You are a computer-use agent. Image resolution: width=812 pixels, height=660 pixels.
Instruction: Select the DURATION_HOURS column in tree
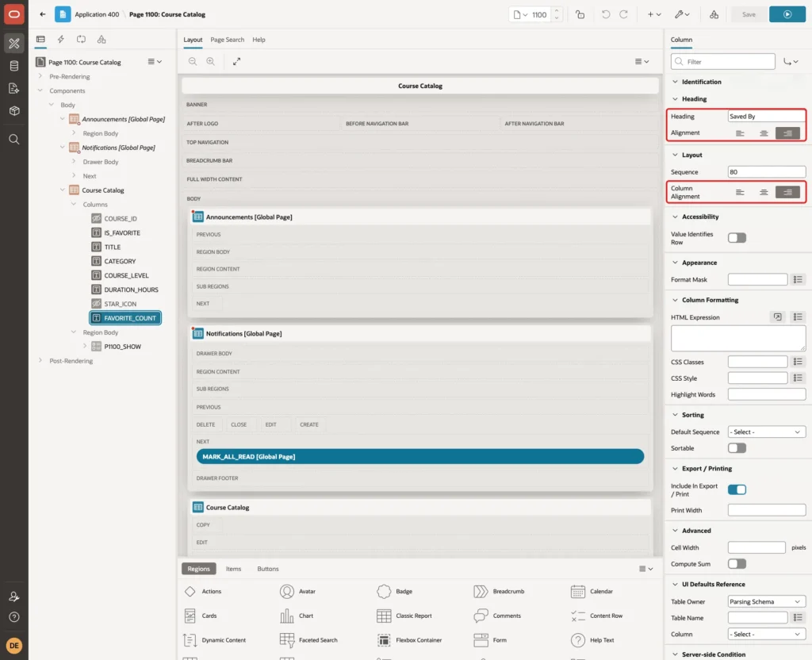(x=131, y=290)
